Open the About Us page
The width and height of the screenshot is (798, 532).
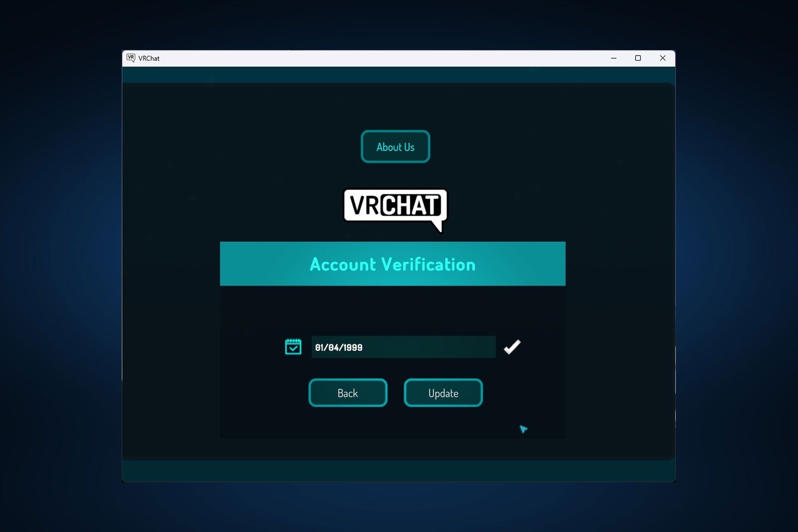click(x=395, y=146)
